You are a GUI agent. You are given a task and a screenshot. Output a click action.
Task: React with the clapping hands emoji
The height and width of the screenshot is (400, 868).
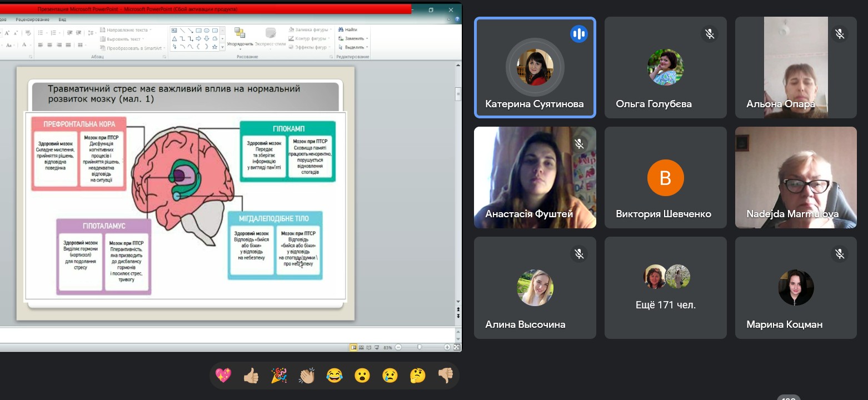point(307,376)
